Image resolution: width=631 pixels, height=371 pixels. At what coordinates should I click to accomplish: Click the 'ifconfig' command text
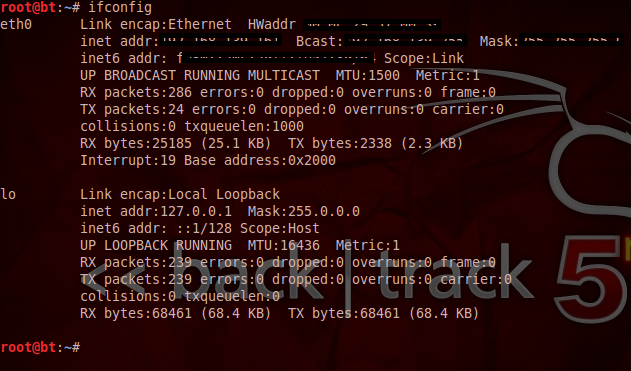pos(120,7)
